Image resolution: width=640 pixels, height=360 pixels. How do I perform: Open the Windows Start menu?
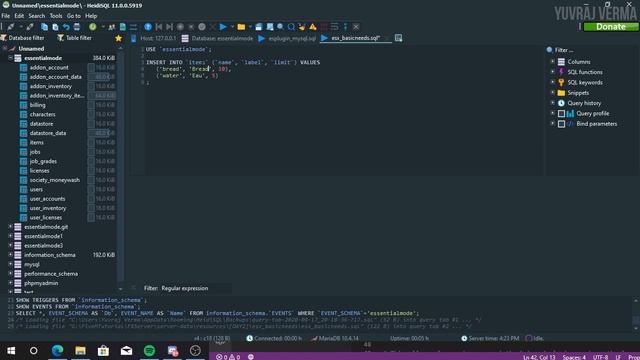point(11,351)
